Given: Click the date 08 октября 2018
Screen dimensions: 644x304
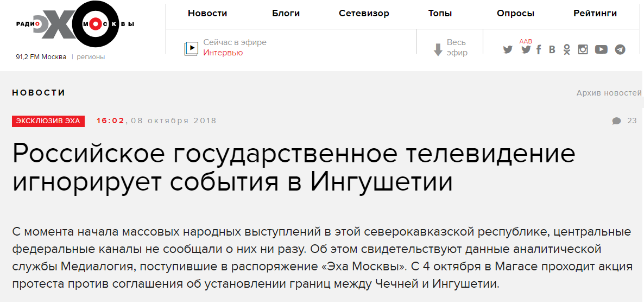Looking at the screenshot, I should 174,121.
